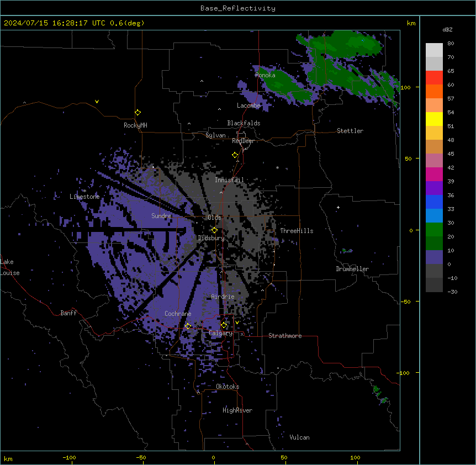Click the RedDeer city label
This screenshot has width=476, height=465.
[243, 141]
